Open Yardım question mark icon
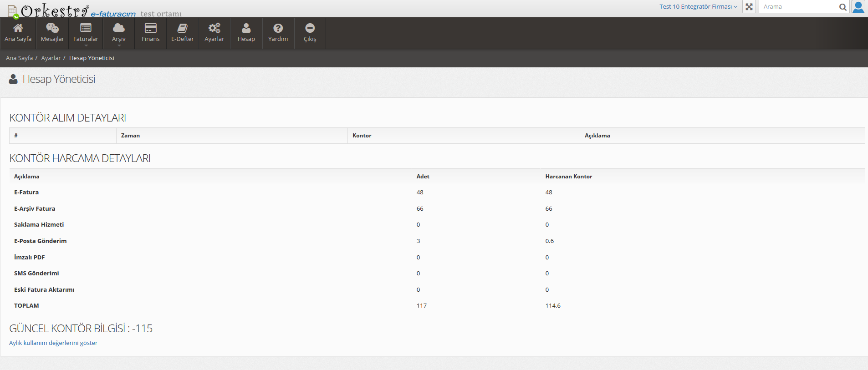Screen dimensions: 868x370 point(278,28)
